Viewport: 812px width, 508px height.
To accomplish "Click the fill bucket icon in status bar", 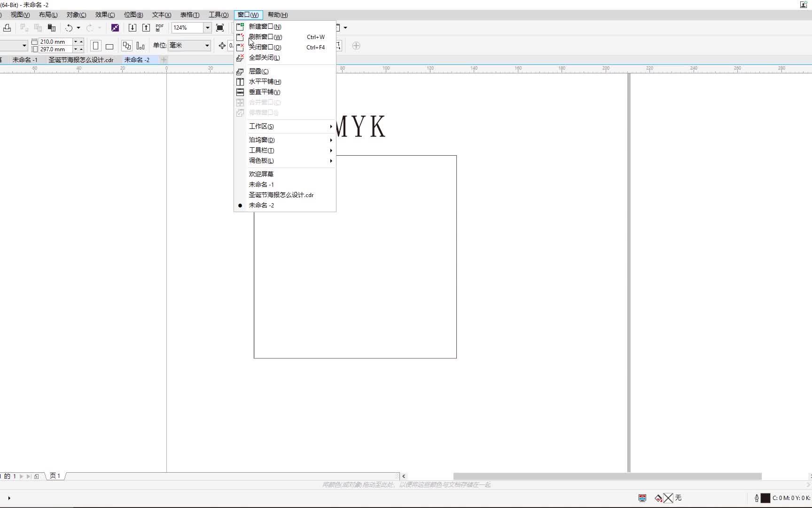I will [x=658, y=498].
